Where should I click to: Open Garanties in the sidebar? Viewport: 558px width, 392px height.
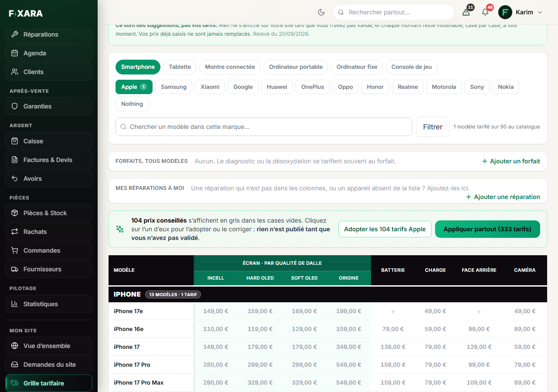click(x=49, y=106)
